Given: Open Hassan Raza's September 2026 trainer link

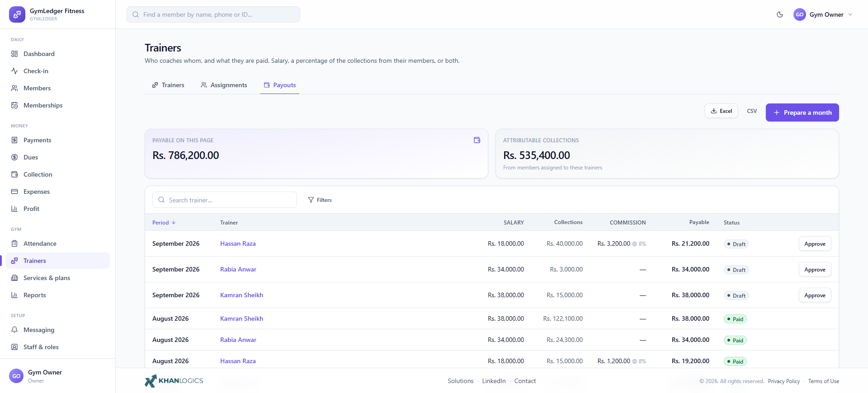Looking at the screenshot, I should point(238,243).
